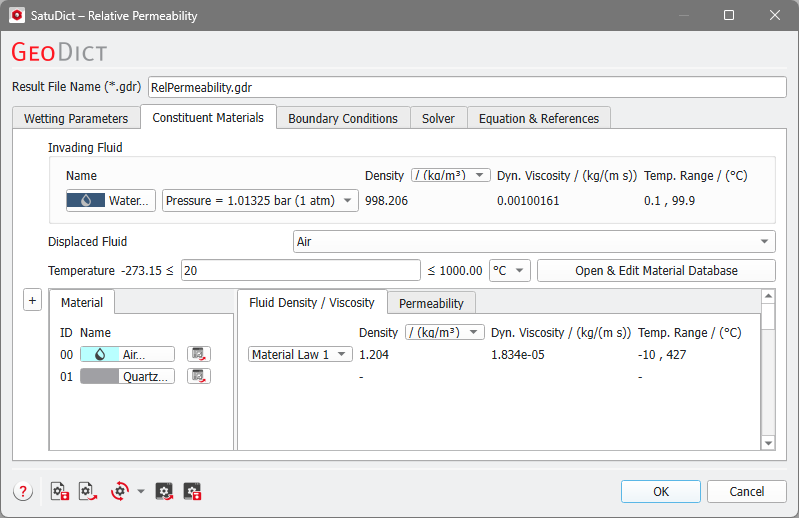
Task: Click the temp range value 0.1 , 99.9
Action: [x=669, y=201]
